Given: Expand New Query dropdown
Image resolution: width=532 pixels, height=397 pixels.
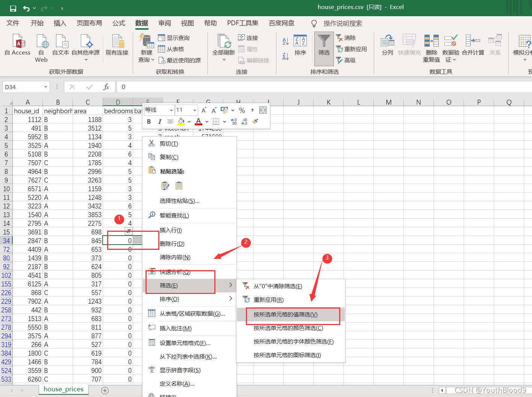Looking at the screenshot, I should [152, 60].
